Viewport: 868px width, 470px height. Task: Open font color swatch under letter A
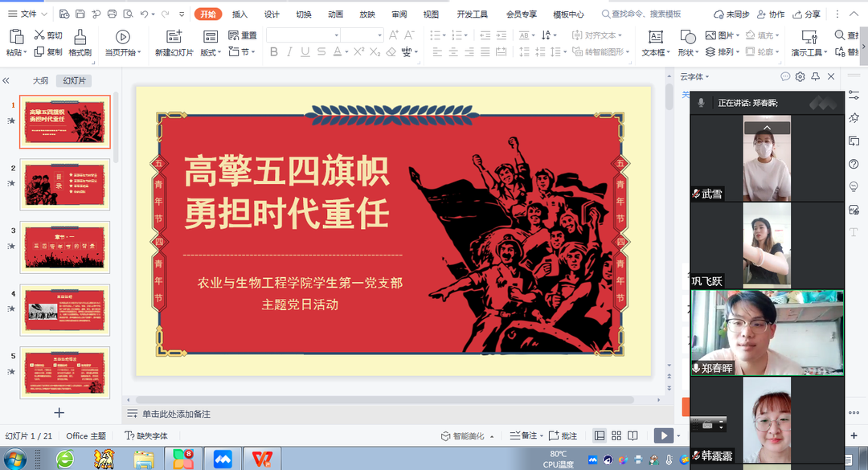pyautogui.click(x=337, y=52)
